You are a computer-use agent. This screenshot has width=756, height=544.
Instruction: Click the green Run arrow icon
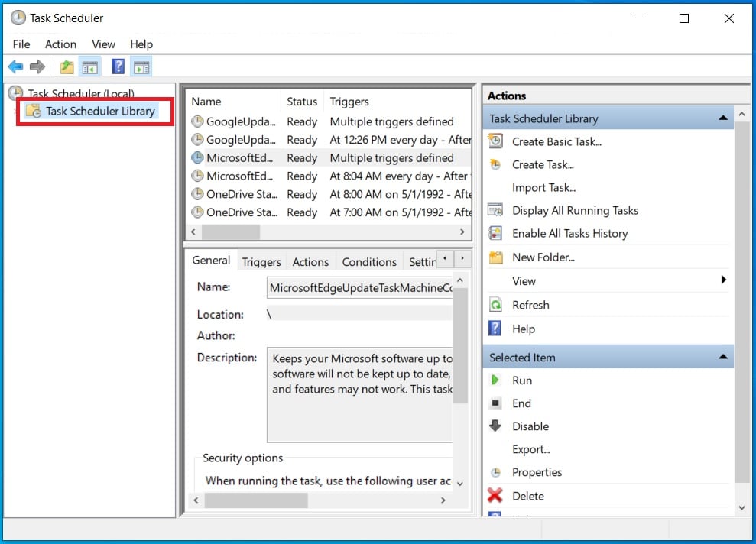click(x=495, y=380)
